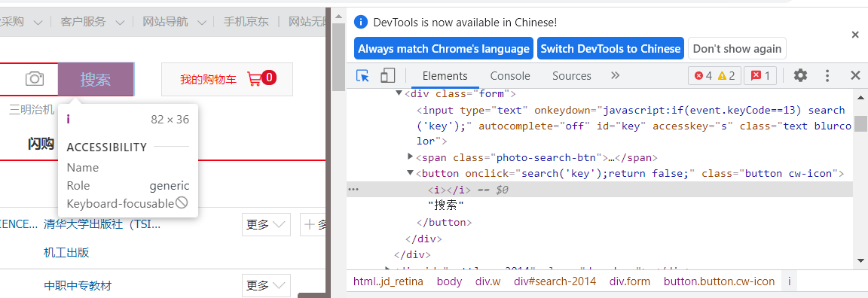Switch to the Console tab
The image size is (868, 298).
tap(510, 76)
